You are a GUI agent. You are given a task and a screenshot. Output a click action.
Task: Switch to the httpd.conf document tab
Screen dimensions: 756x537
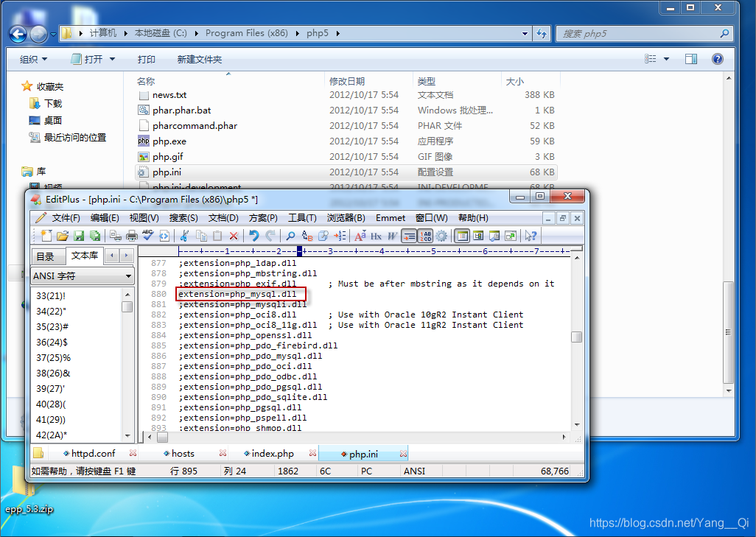(x=94, y=454)
